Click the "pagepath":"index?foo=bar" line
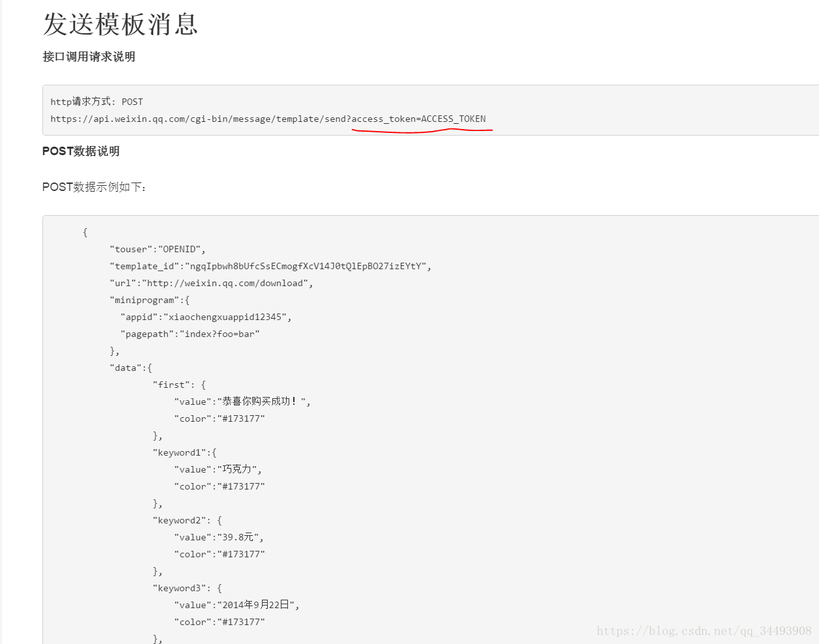This screenshot has height=644, width=819. pos(190,334)
